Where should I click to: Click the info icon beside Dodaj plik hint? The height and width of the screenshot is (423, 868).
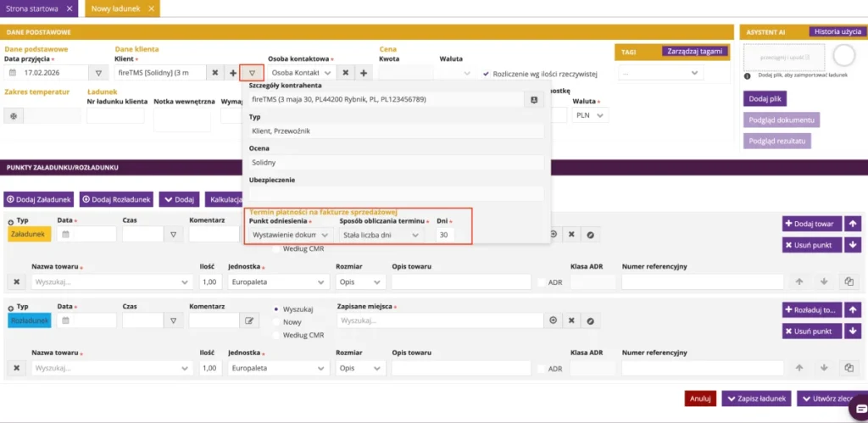coord(748,76)
